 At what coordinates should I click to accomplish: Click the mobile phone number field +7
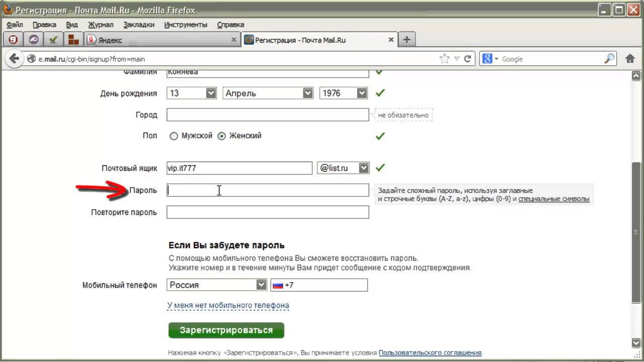click(319, 285)
